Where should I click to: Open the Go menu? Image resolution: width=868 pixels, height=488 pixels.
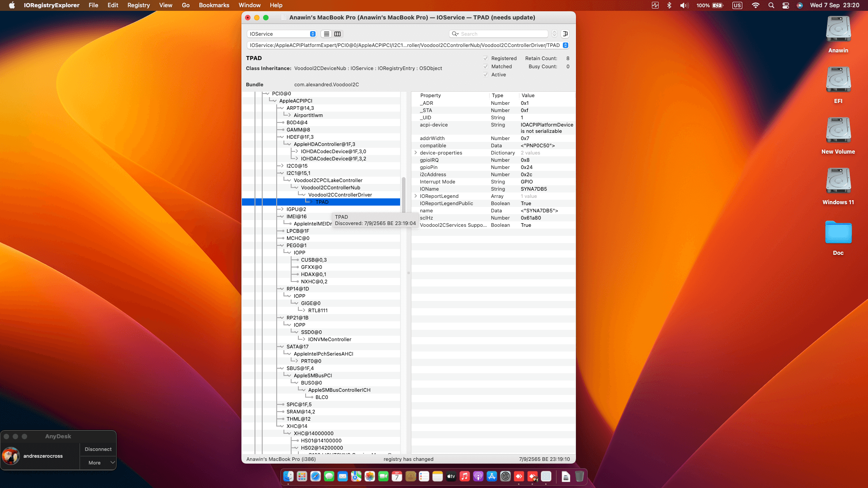coord(185,5)
